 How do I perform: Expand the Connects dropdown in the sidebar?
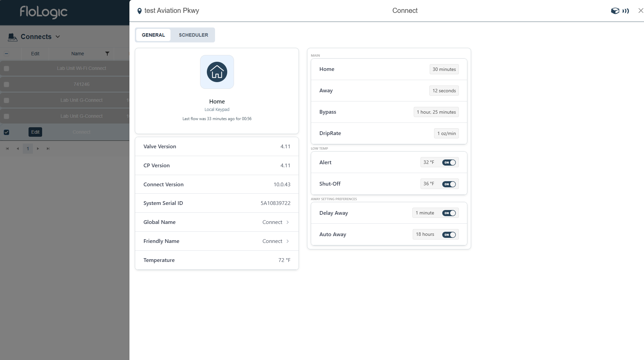pyautogui.click(x=58, y=37)
